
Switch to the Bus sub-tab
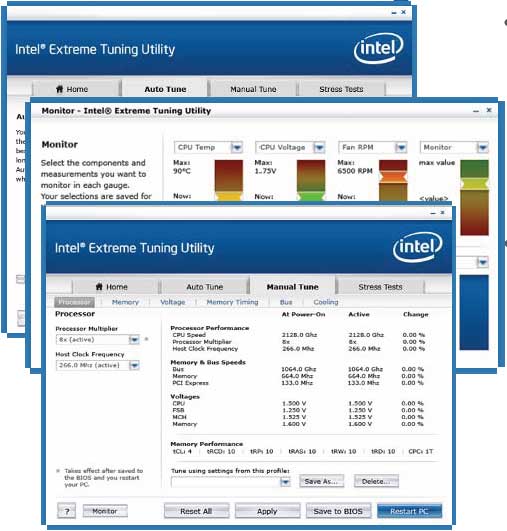tap(286, 302)
